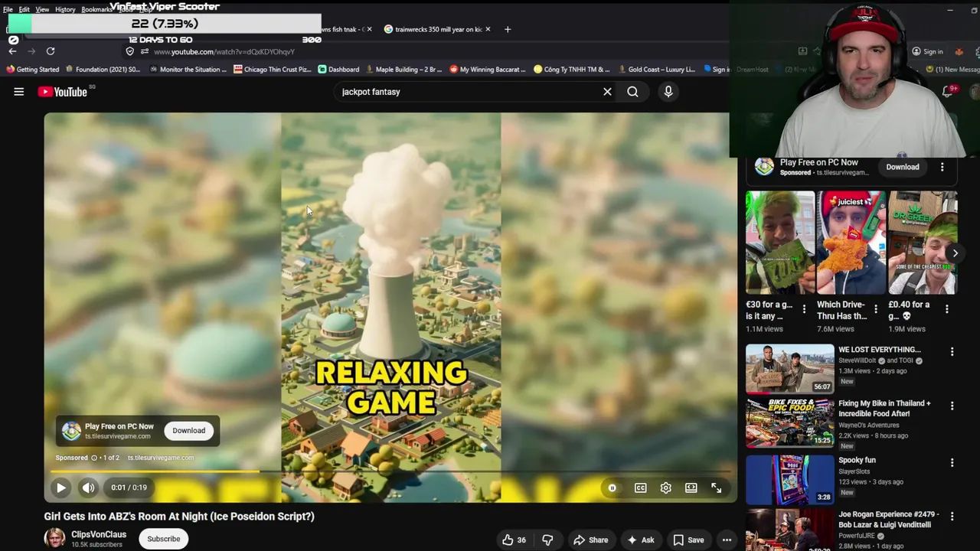The width and height of the screenshot is (980, 551).
Task: Seek along the video progress bar
Action: [390, 472]
